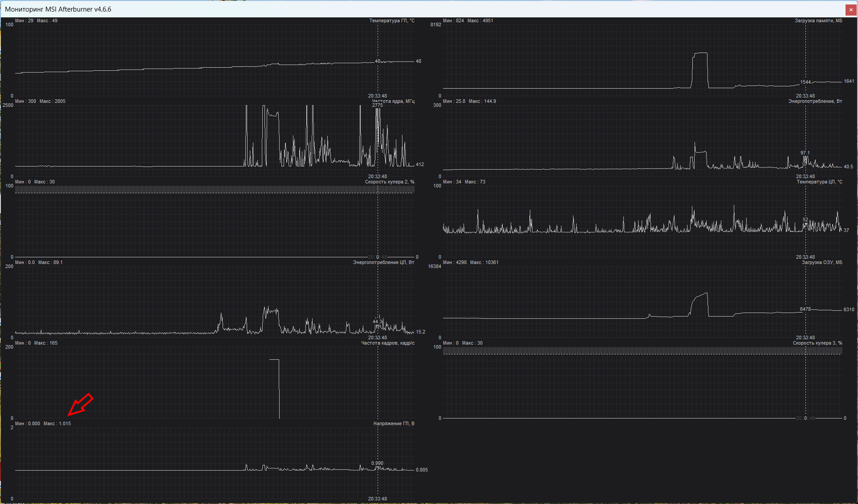
Task: Select the Энергопотребление, Вт graph title
Action: 815,102
